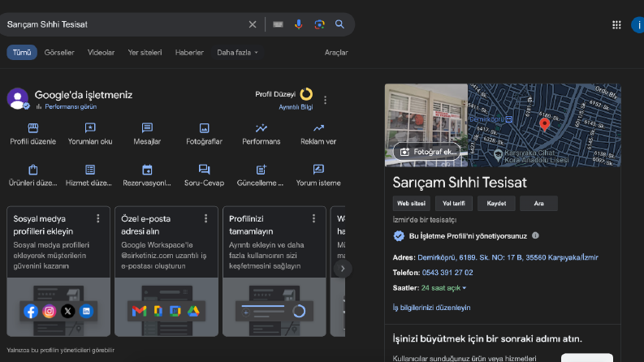Click the Kaydet button
This screenshot has height=362, width=644.
(x=496, y=204)
